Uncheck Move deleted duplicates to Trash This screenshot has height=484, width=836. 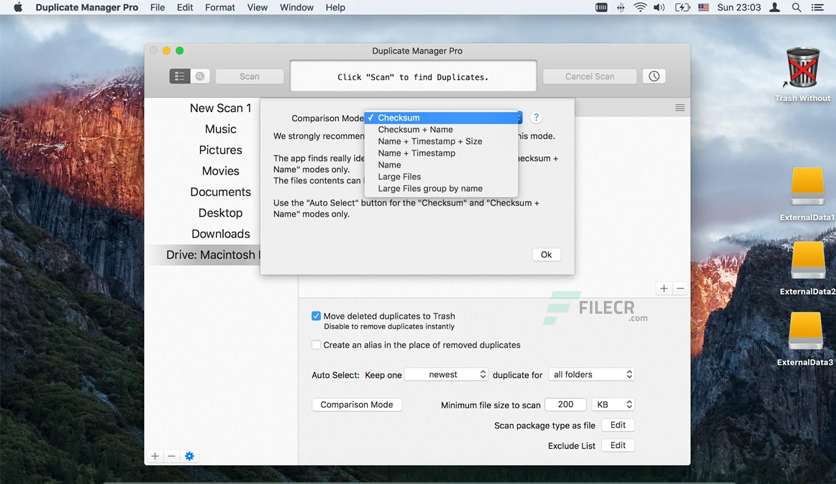pyautogui.click(x=316, y=316)
